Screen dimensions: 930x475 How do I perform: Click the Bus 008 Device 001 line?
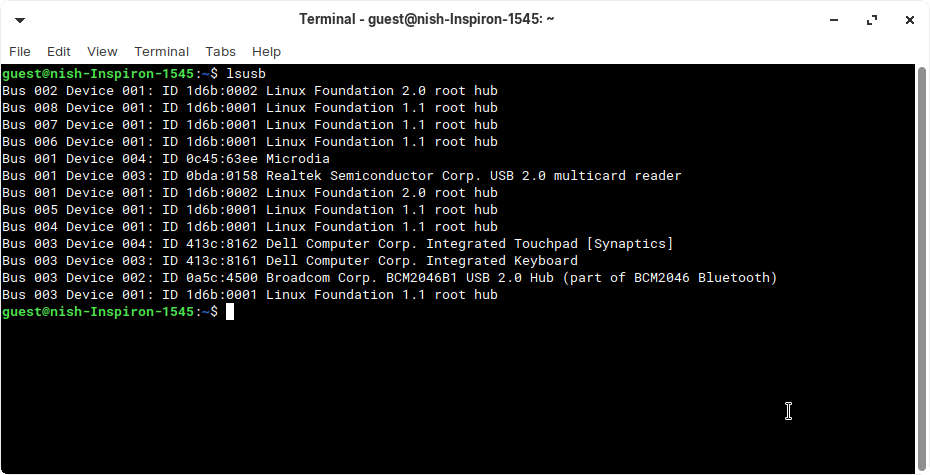point(250,108)
